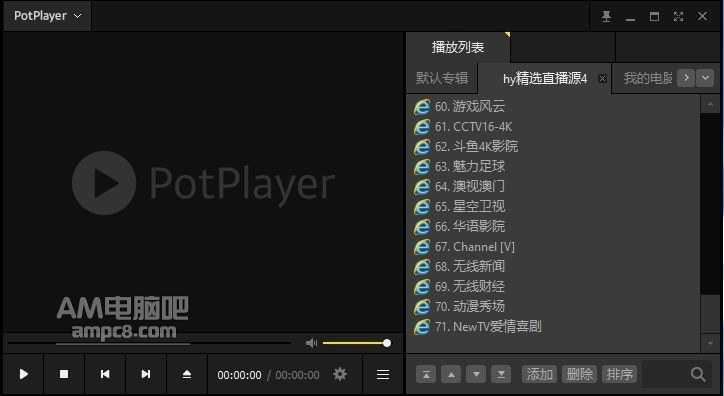Click the 删除 delete button
The height and width of the screenshot is (396, 724).
(579, 374)
